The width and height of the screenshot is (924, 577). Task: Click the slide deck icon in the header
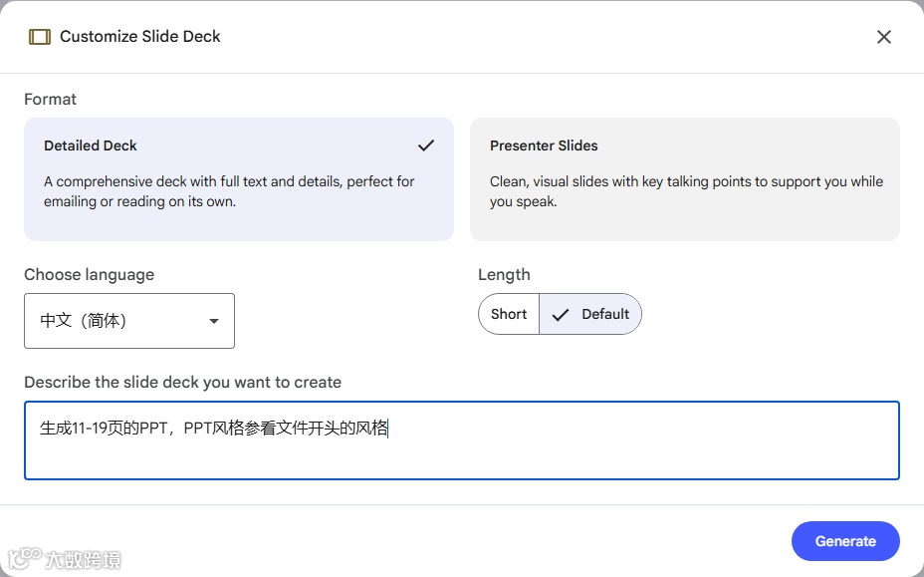(x=40, y=37)
